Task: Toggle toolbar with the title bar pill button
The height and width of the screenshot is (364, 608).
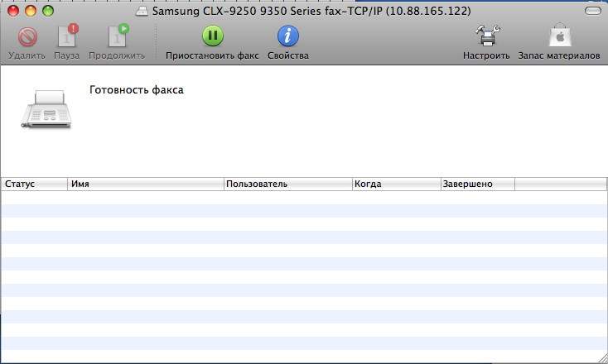Action: tap(593, 11)
